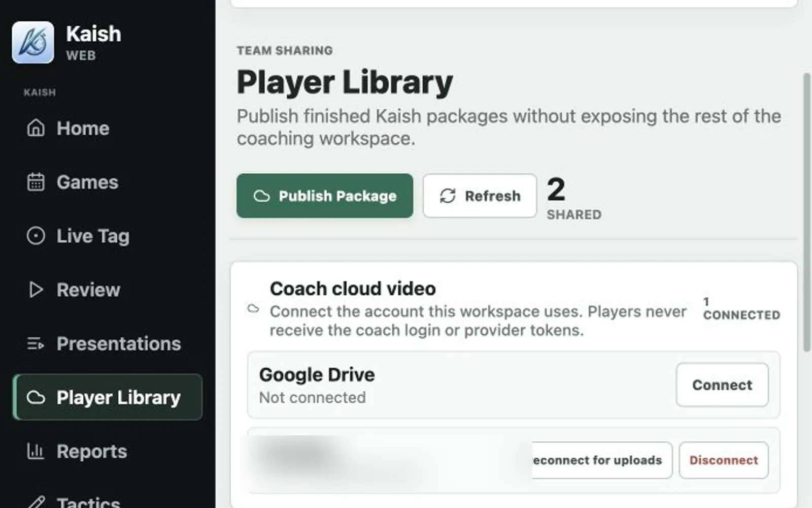Open the Tactics navigation label
812x508 pixels.
tap(88, 502)
